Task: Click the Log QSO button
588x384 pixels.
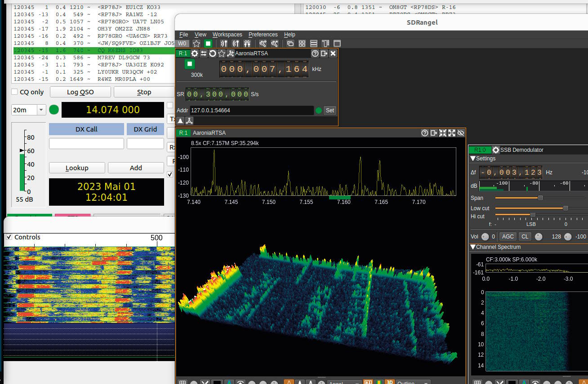Action: pos(80,92)
